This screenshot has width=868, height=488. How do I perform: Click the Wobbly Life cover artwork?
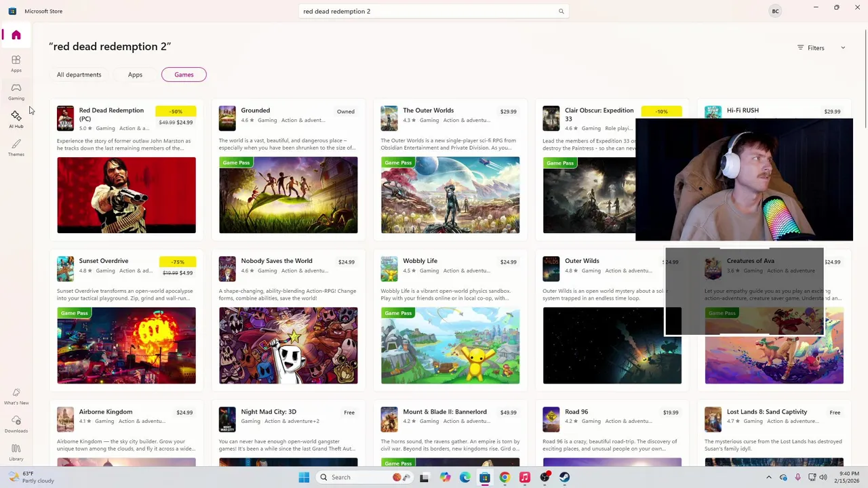450,346
